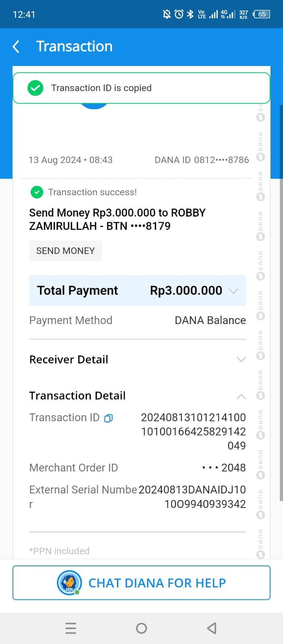Tap the Diana chat avatar icon
This screenshot has height=644, width=283.
click(x=69, y=582)
